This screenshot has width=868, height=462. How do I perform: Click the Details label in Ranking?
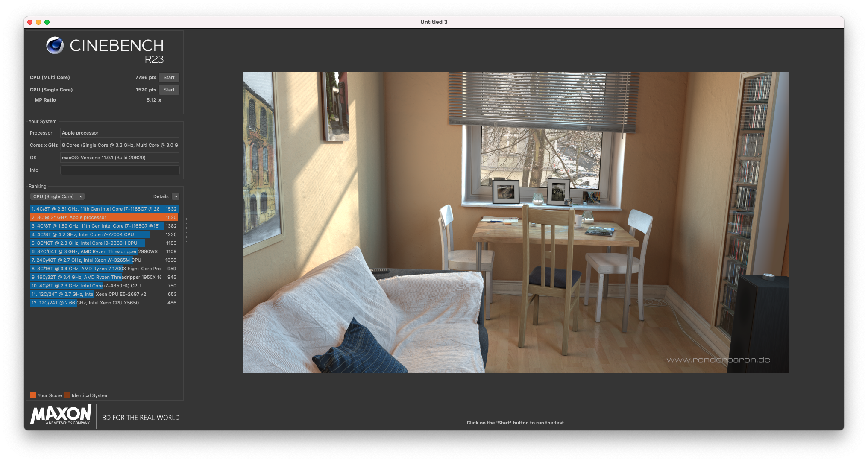pos(161,196)
